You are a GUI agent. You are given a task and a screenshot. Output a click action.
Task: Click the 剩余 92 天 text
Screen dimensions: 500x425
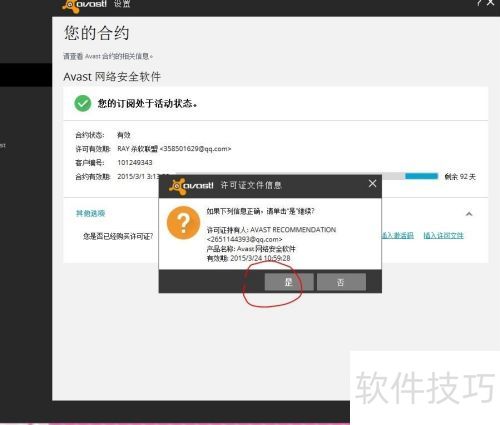pos(460,177)
